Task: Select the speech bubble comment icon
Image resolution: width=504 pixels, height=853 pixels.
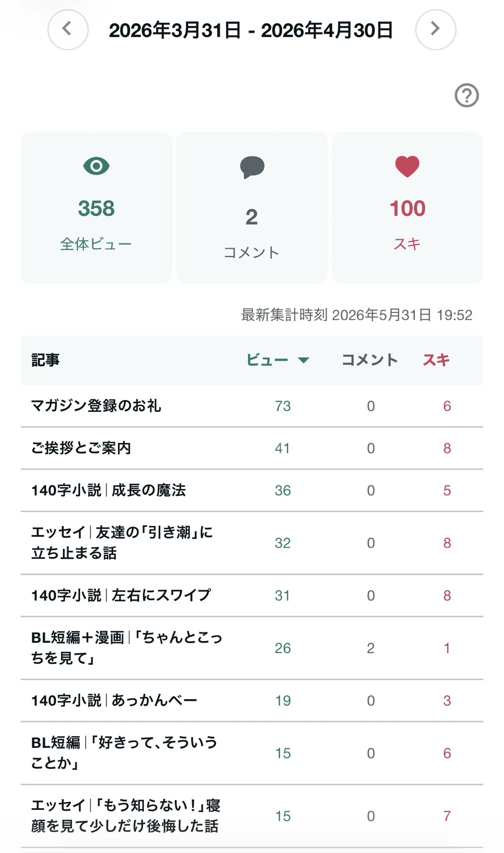Action: [x=252, y=167]
